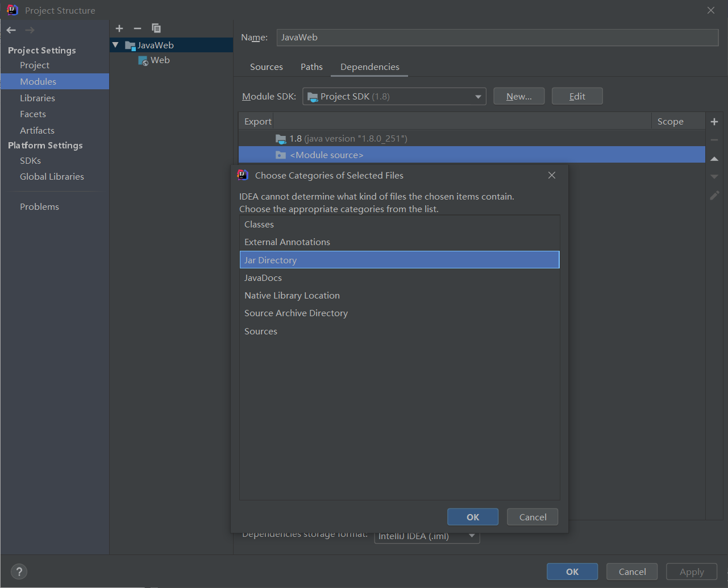
Task: Click the Edit SDK button
Action: click(577, 96)
